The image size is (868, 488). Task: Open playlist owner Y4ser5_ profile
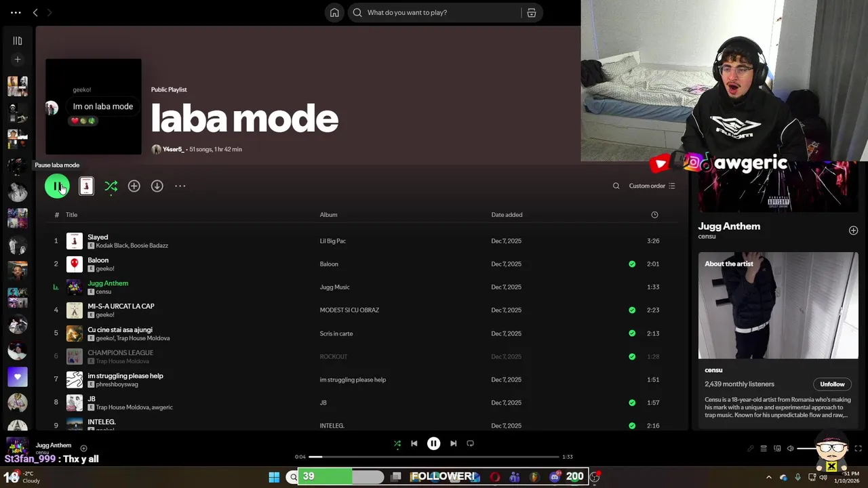point(173,149)
